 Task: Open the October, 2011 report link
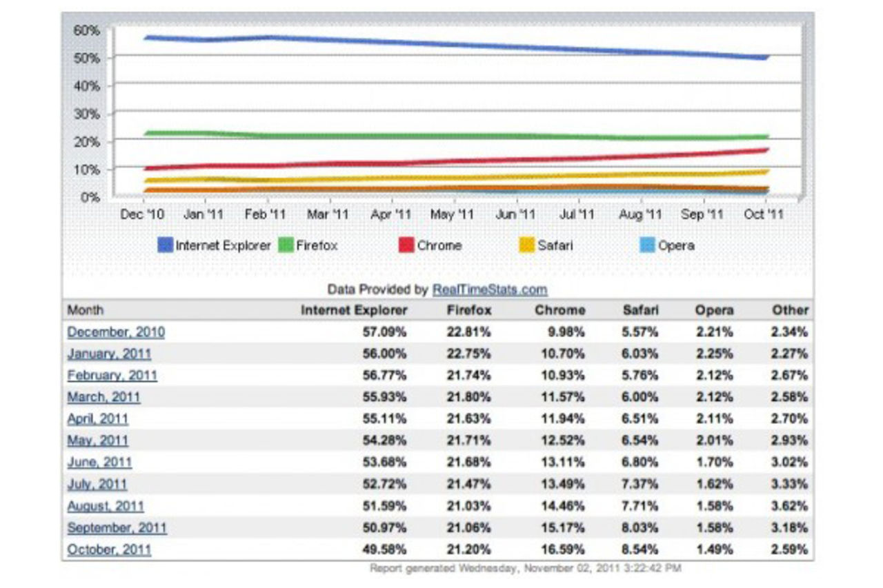[110, 550]
